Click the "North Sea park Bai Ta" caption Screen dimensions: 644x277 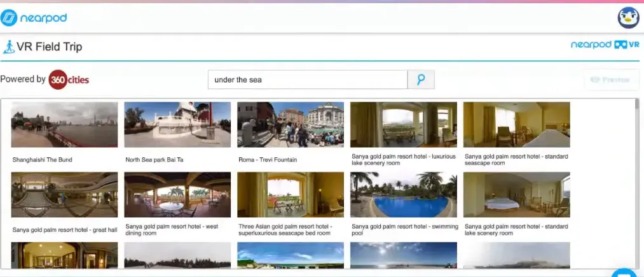154,160
